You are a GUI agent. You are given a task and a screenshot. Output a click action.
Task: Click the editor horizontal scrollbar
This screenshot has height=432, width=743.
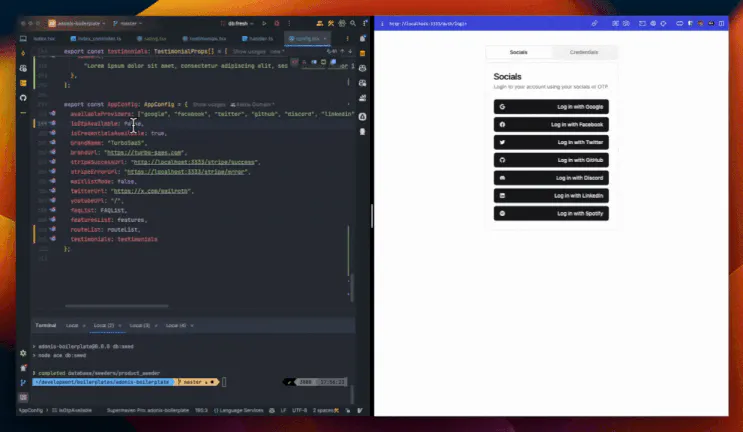pyautogui.click(x=117, y=306)
